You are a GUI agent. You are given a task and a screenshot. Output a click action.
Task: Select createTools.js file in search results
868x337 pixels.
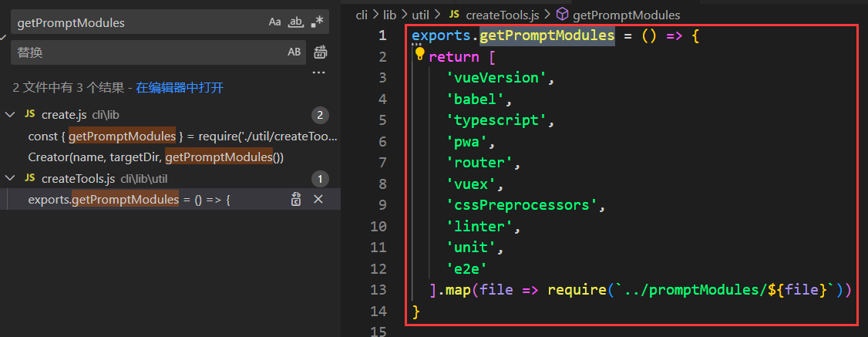point(78,179)
